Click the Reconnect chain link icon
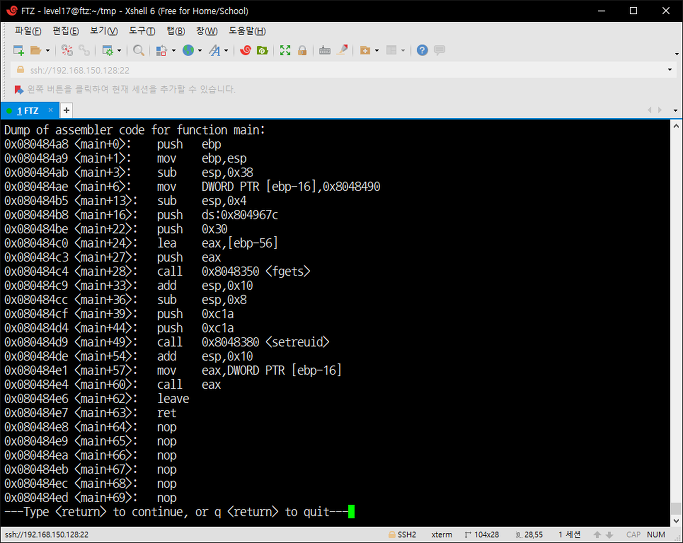The image size is (683, 543). point(85,51)
